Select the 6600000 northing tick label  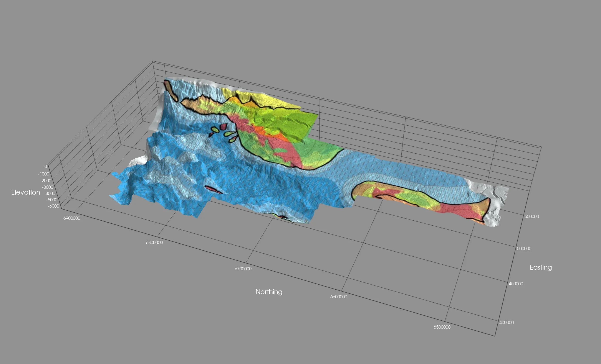click(339, 297)
